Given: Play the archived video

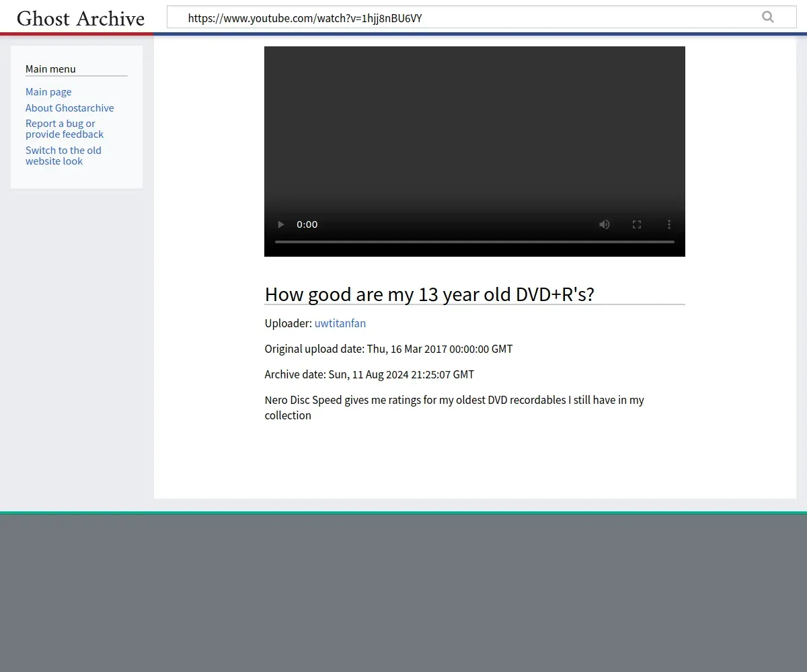Looking at the screenshot, I should click(x=281, y=224).
